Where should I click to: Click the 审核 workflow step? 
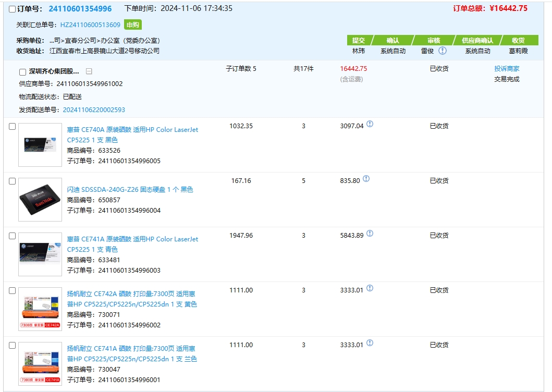[434, 40]
